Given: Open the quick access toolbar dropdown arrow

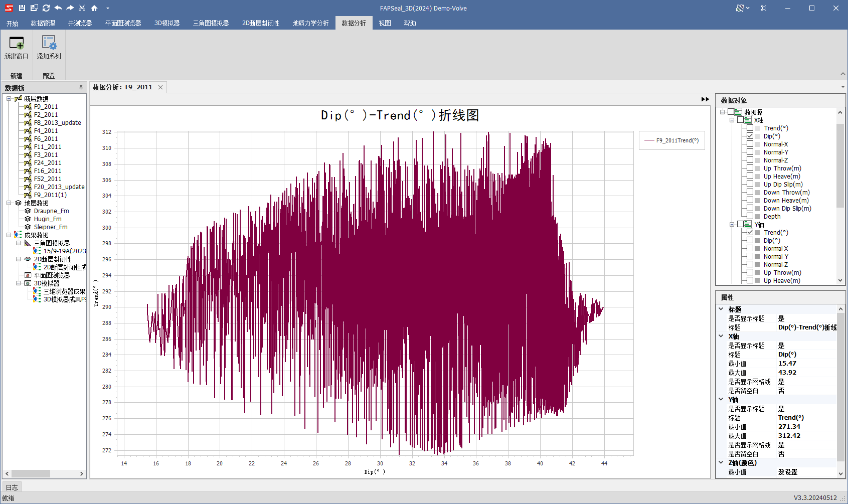Looking at the screenshot, I should 108,9.
